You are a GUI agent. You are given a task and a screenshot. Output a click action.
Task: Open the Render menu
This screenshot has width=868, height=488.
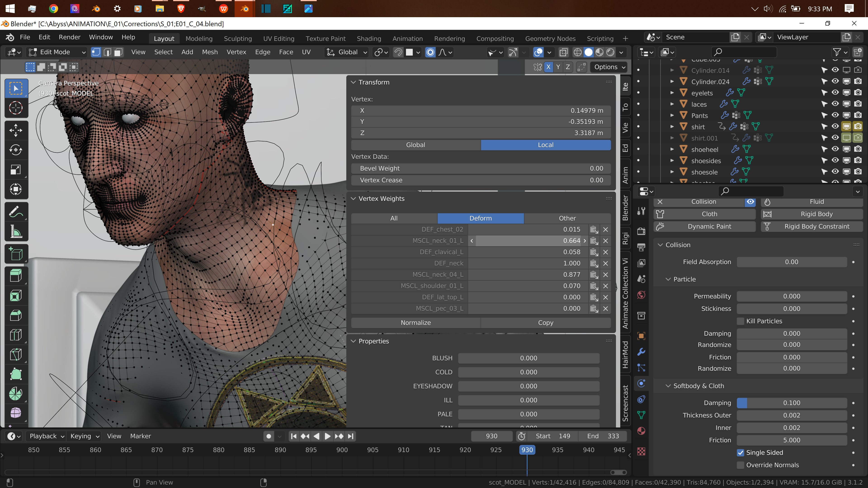[69, 37]
